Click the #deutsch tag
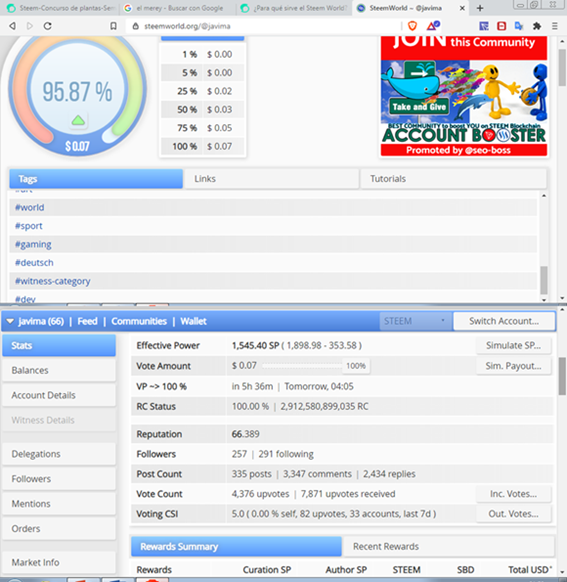Screen dimensions: 567x582 click(x=34, y=263)
